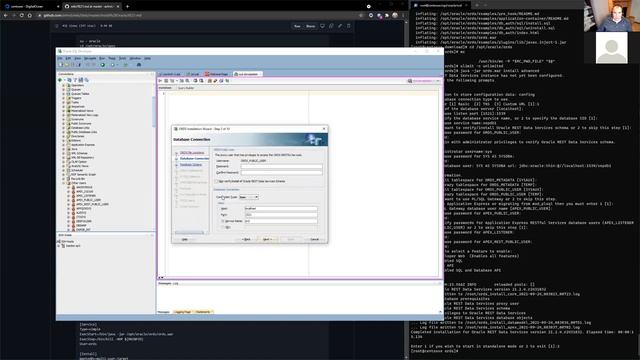Screen dimensions: 640x360
Task: Expand the Materialized Views tree node
Action: point(64,111)
